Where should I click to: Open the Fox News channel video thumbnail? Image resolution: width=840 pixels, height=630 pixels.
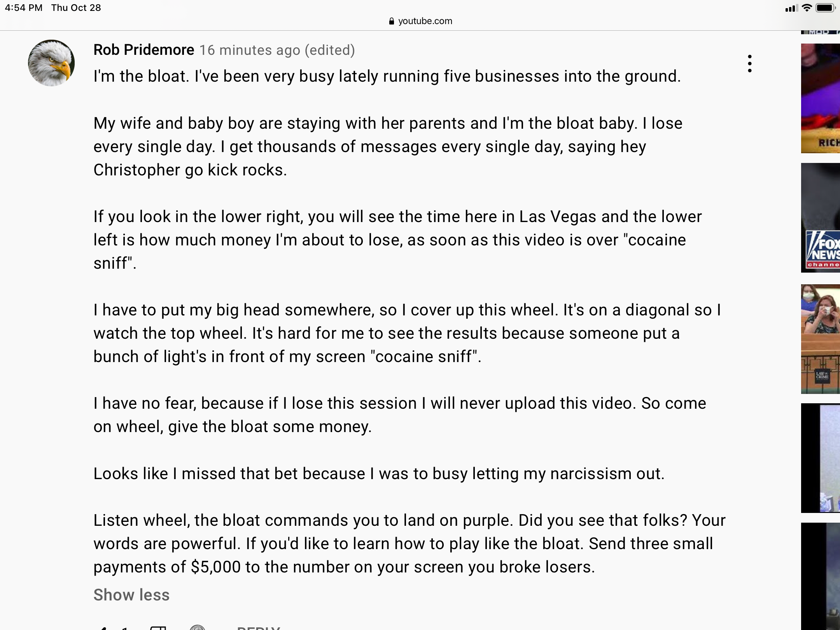pyautogui.click(x=821, y=218)
